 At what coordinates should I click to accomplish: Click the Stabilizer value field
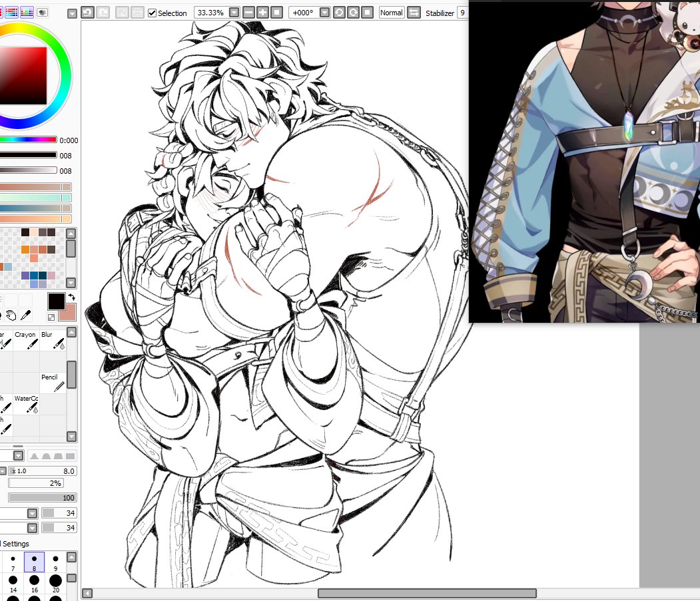click(463, 13)
